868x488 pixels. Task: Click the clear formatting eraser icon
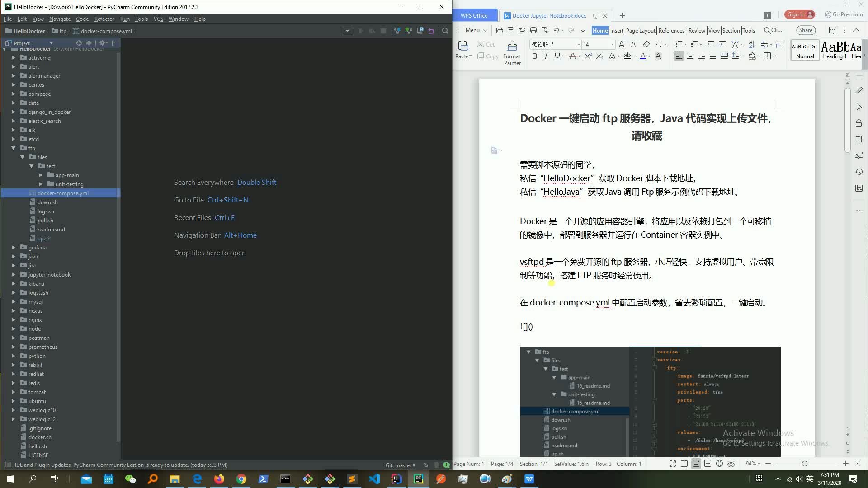pos(646,44)
